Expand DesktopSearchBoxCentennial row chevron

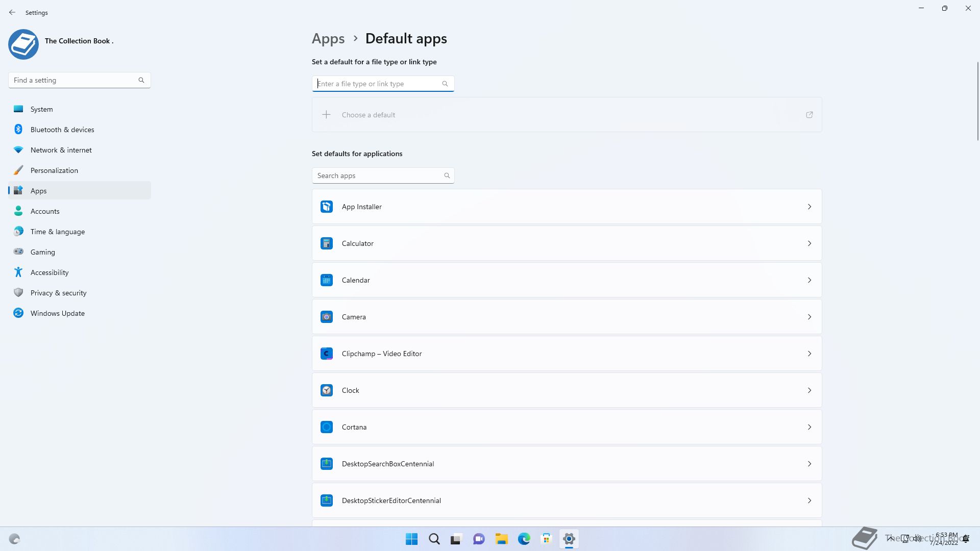coord(810,464)
